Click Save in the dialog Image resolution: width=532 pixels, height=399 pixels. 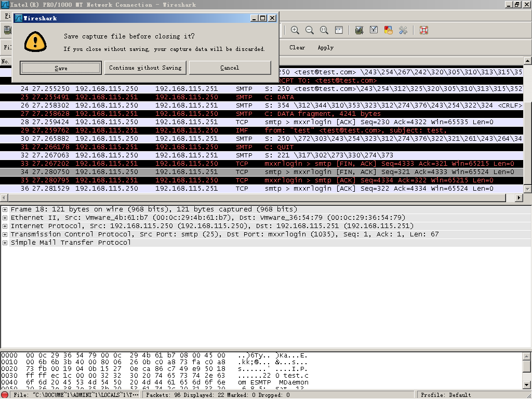[x=61, y=68]
